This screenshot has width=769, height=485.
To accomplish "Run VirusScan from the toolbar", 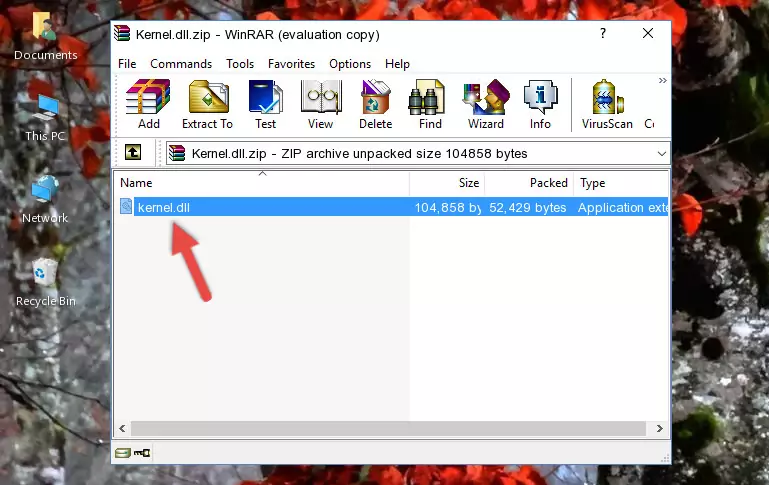I will [607, 104].
